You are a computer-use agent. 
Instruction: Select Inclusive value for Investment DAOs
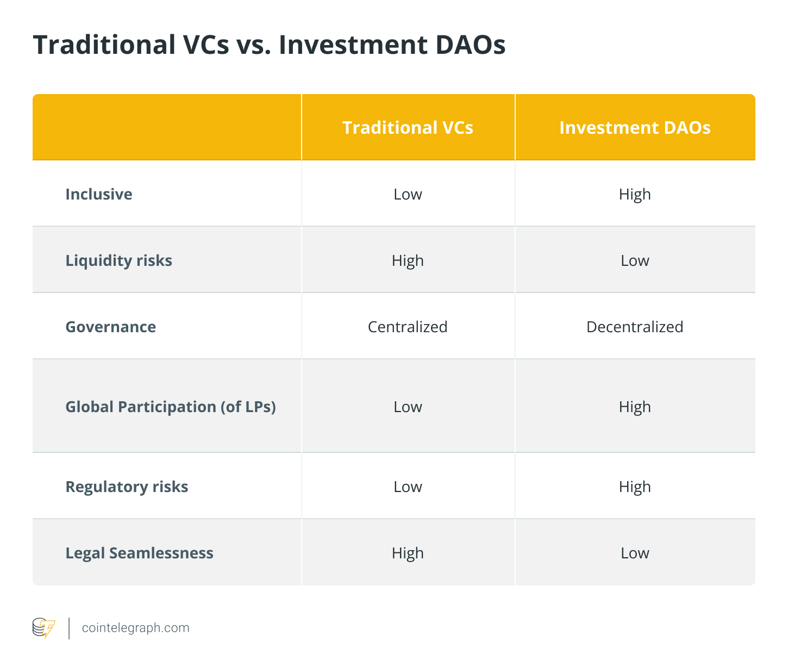[x=635, y=194]
